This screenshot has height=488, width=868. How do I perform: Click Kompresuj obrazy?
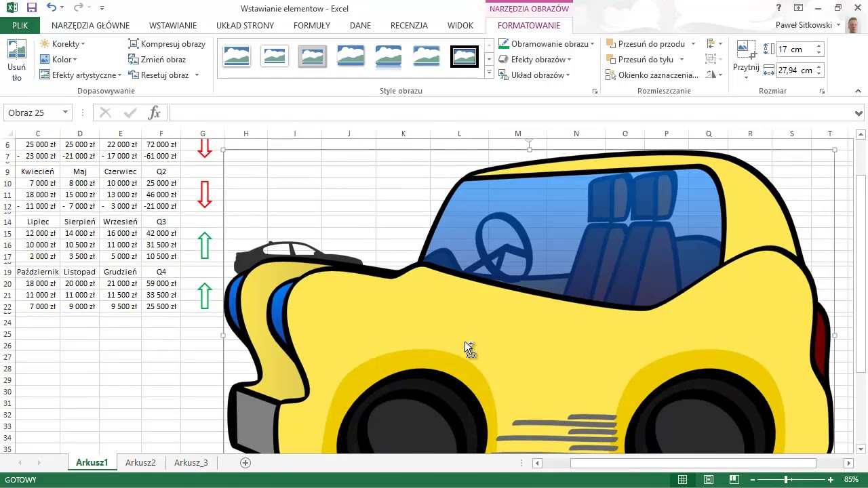[167, 44]
